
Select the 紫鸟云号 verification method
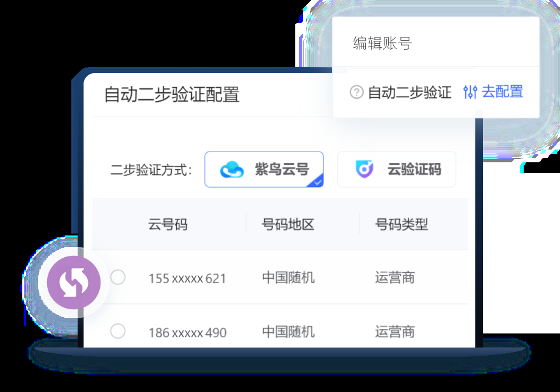[x=263, y=169]
